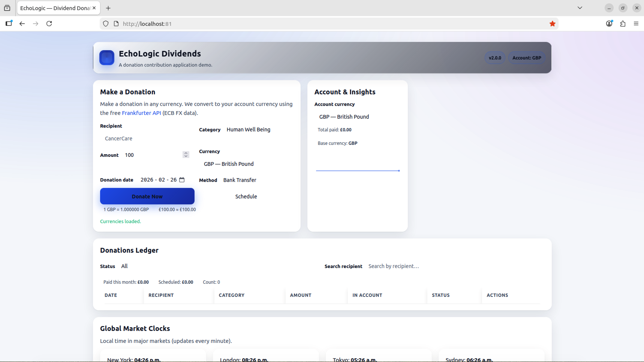Click the bookmark star icon
The image size is (644, 362).
552,24
